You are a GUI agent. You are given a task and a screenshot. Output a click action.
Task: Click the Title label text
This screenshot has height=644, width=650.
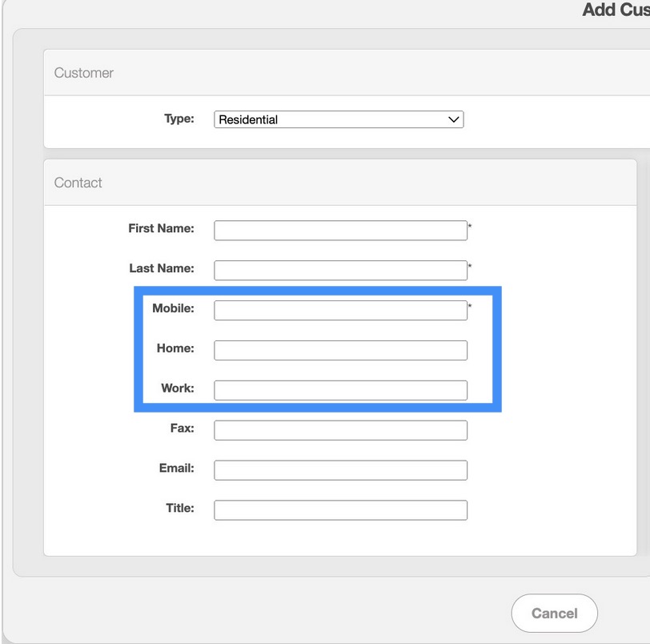click(179, 508)
